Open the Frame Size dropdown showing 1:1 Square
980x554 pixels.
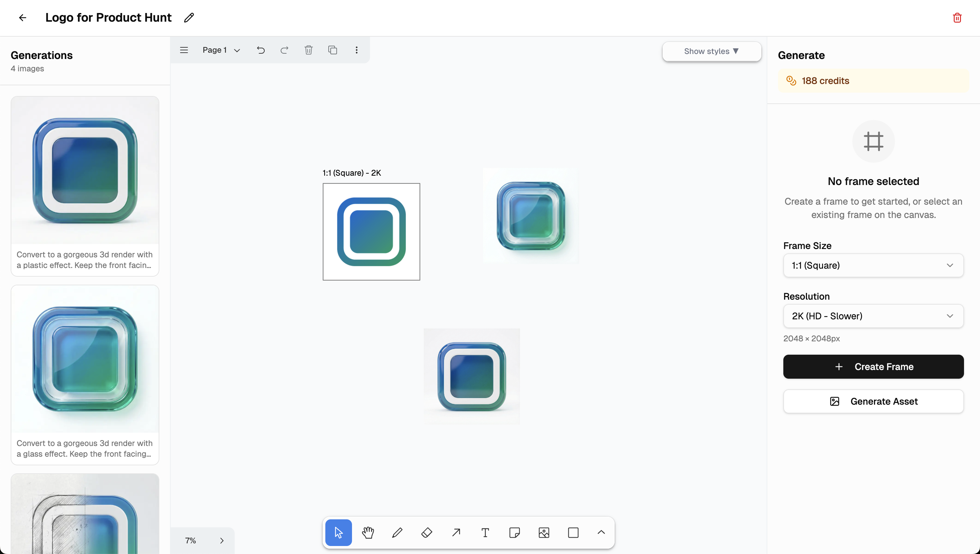click(873, 265)
